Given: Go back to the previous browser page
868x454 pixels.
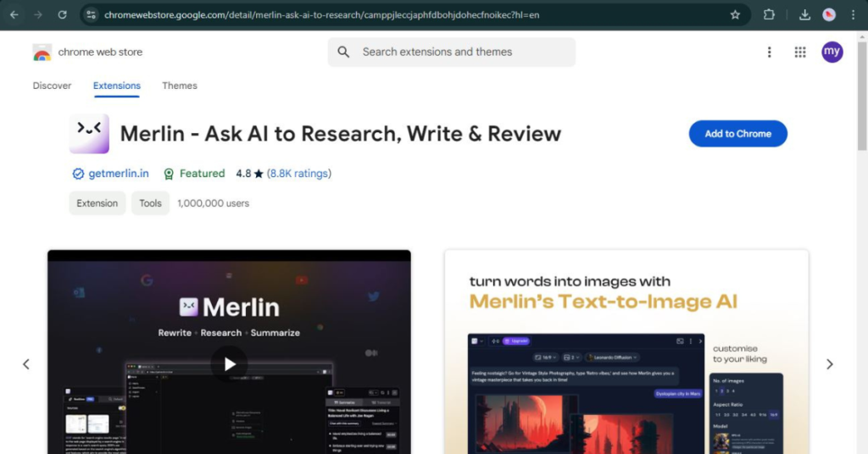Looking at the screenshot, I should (x=14, y=15).
